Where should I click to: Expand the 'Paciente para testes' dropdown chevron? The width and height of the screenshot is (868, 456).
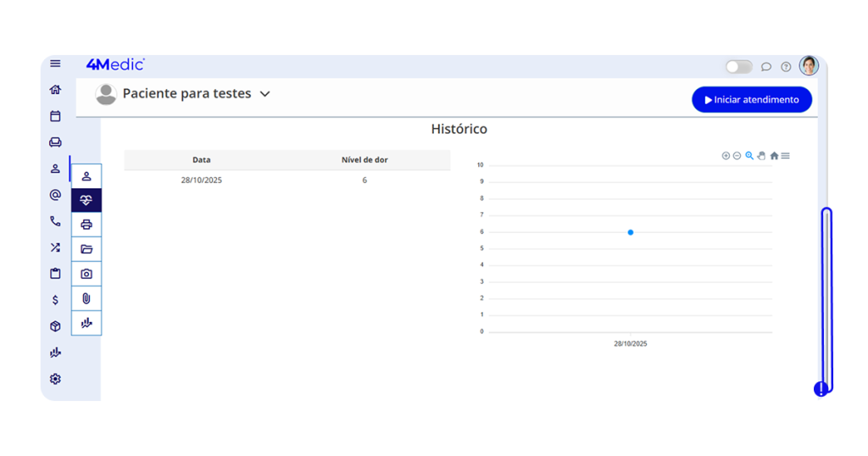(264, 94)
